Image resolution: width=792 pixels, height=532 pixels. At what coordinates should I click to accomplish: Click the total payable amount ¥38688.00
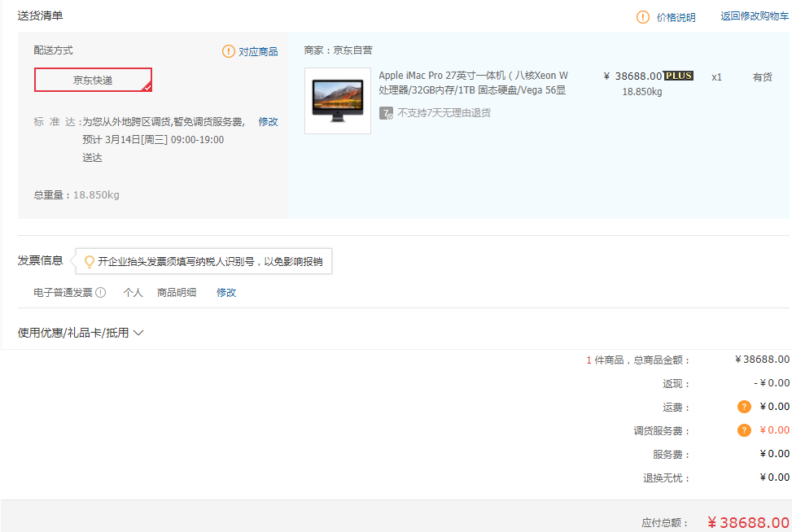[748, 522]
